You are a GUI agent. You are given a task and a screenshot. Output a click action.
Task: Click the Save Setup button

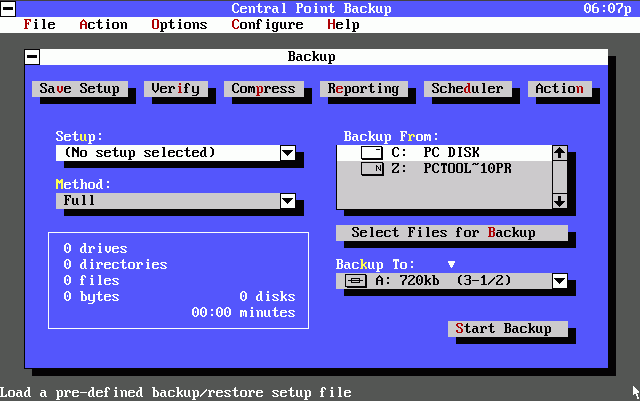[x=80, y=89]
